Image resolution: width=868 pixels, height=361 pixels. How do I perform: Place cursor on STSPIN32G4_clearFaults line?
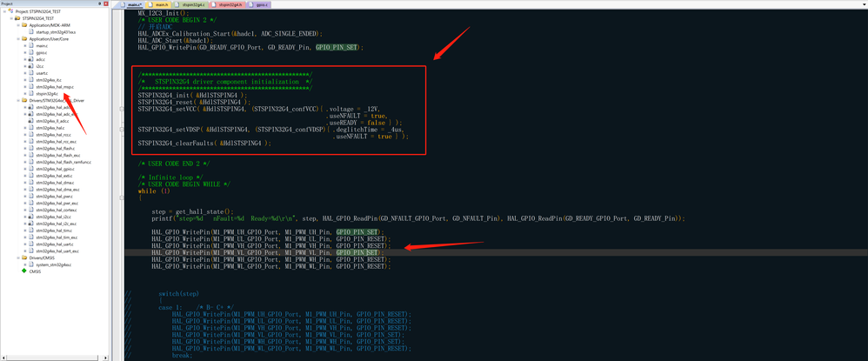204,143
